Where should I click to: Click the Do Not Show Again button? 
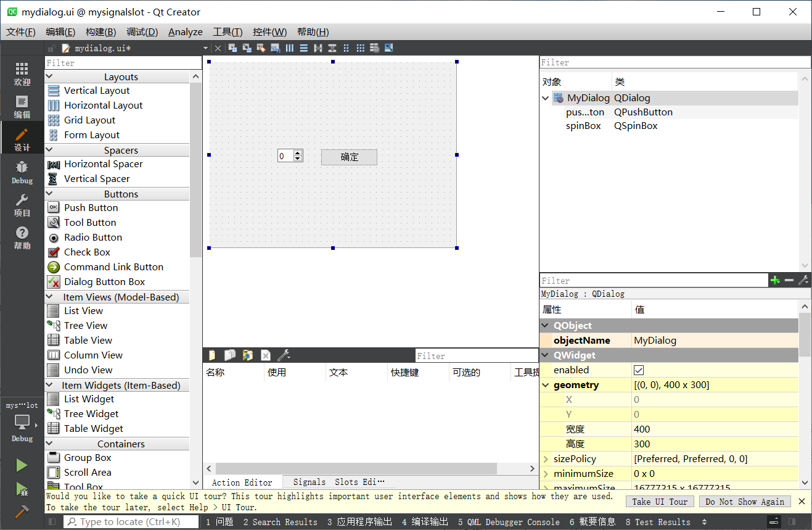[745, 502]
